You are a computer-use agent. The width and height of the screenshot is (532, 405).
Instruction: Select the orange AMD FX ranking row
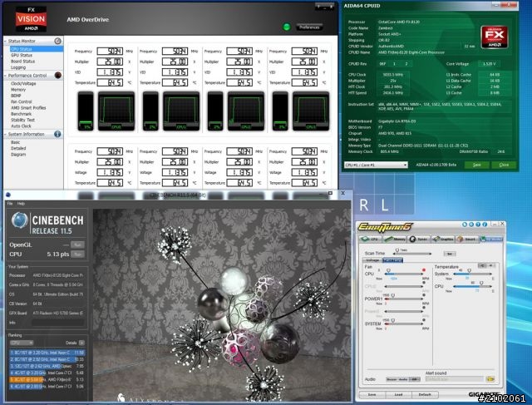click(x=47, y=379)
